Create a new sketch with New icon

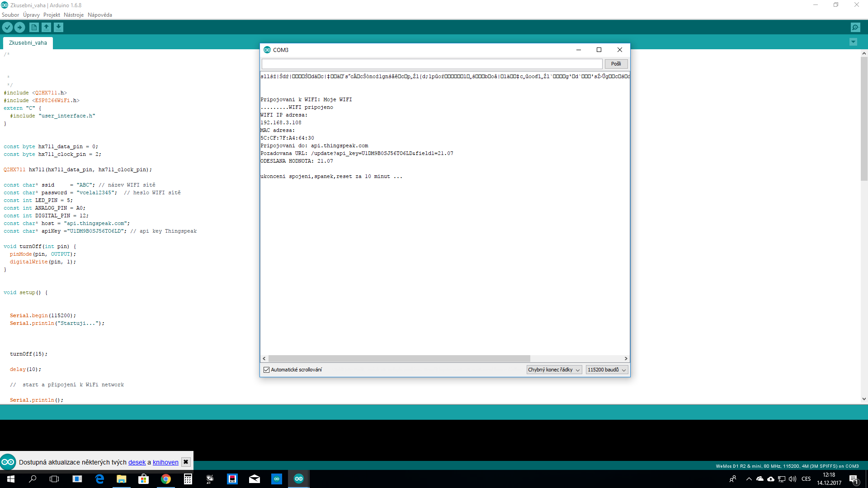click(x=34, y=28)
